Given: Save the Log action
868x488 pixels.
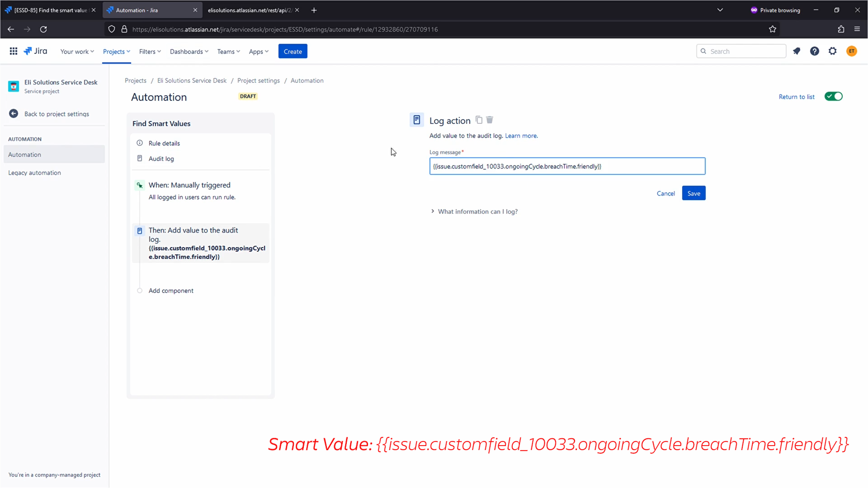Looking at the screenshot, I should coord(693,193).
